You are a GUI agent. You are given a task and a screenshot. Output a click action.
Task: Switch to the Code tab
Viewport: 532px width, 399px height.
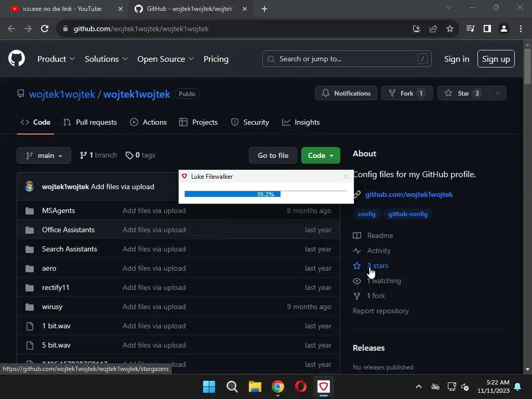36,122
